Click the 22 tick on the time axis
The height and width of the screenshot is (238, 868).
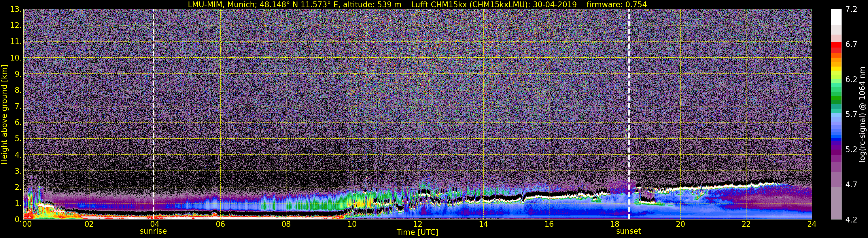point(746,224)
